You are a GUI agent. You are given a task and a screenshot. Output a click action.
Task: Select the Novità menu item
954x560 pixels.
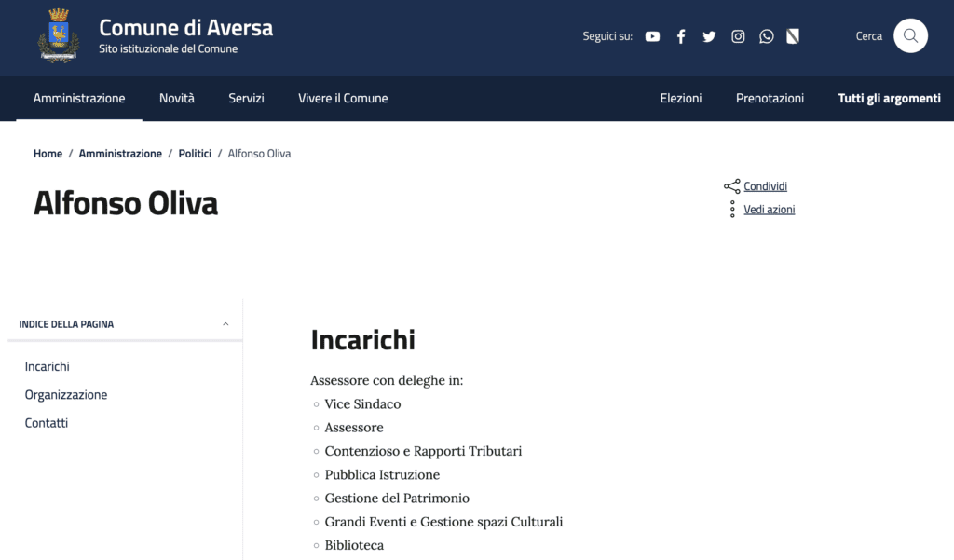click(x=177, y=98)
